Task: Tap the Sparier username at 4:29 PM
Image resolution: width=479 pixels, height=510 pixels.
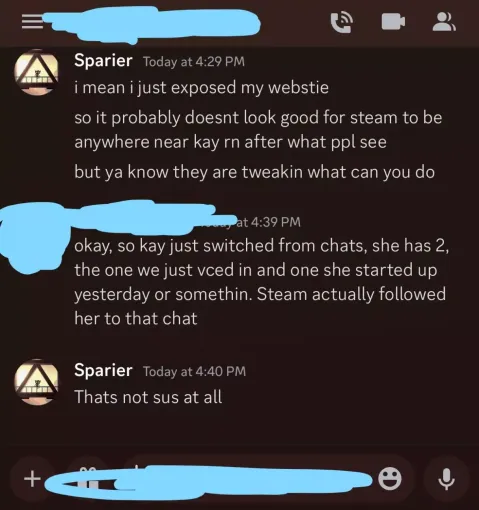Action: coord(103,61)
